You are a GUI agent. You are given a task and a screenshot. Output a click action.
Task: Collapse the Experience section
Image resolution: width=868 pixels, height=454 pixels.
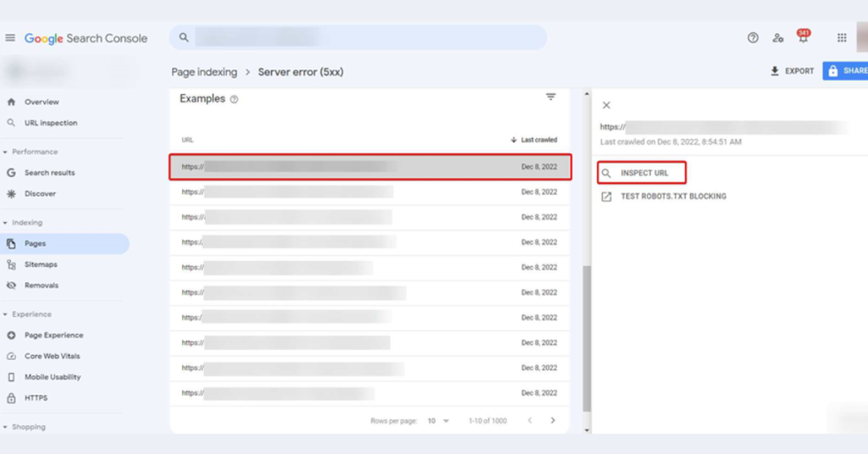27,314
